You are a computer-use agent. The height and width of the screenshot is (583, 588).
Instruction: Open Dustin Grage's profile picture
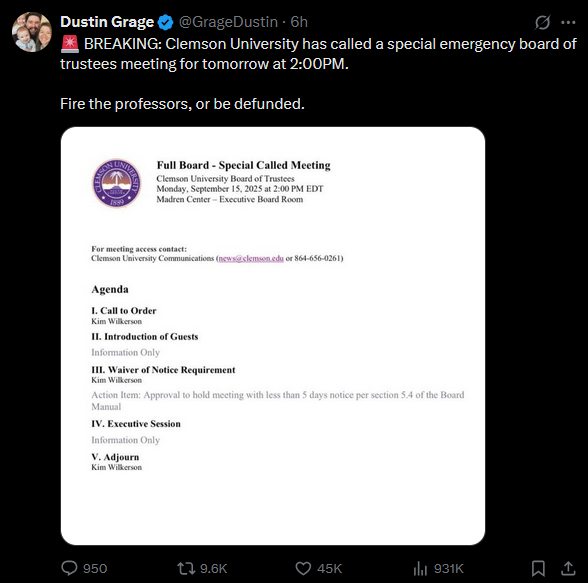pyautogui.click(x=32, y=32)
